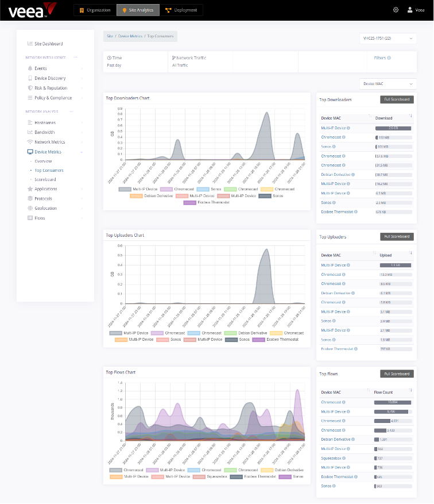The image size is (434, 504).
Task: Toggle Ecobee Thermostat legend in Uploaders chart
Action: click(x=276, y=340)
